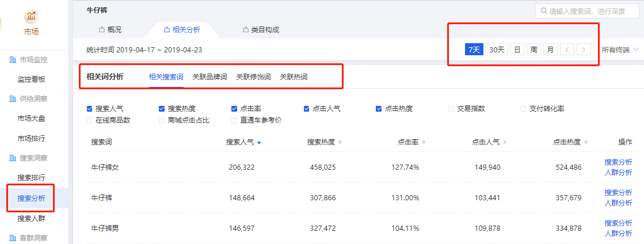The width and height of the screenshot is (644, 244).
Task: Click the previous period arrow
Action: pos(567,49)
